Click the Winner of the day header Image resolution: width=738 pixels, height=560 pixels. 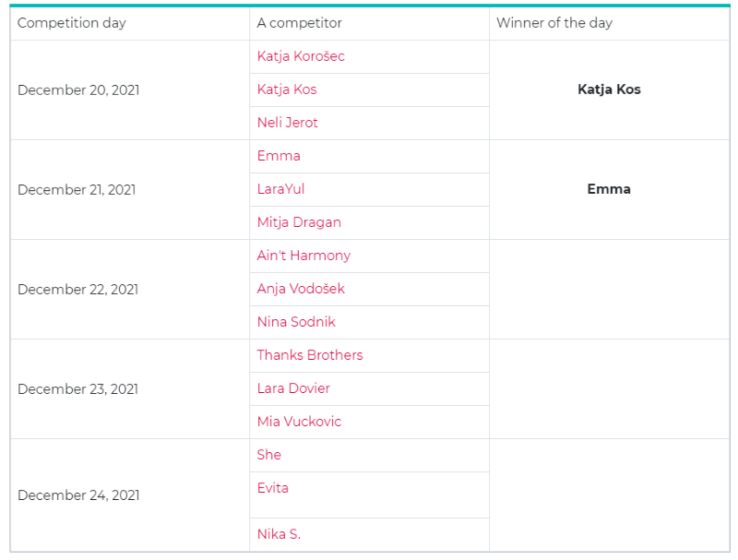[x=554, y=23]
